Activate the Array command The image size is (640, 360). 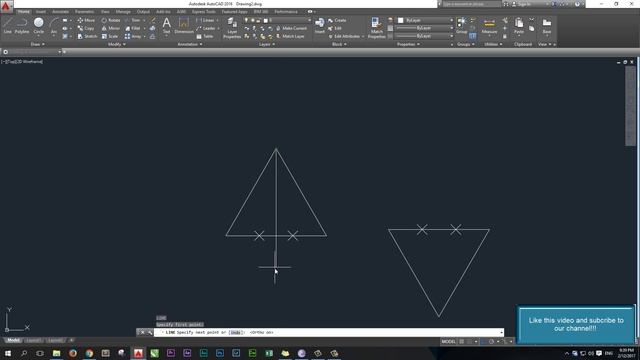(133, 36)
